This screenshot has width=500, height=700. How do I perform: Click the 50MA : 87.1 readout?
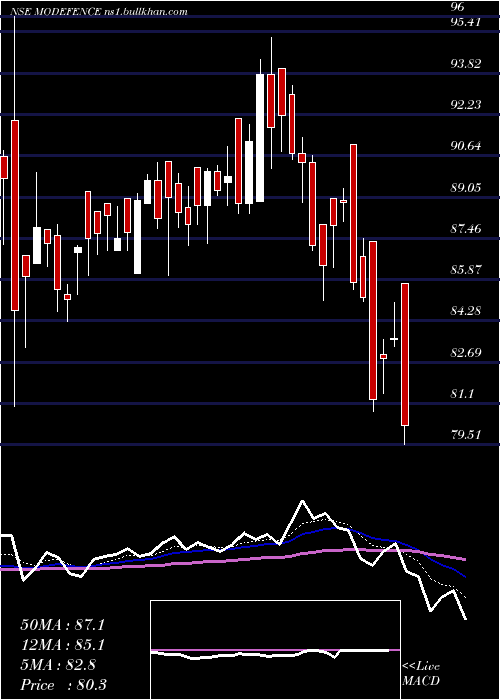[x=62, y=625]
